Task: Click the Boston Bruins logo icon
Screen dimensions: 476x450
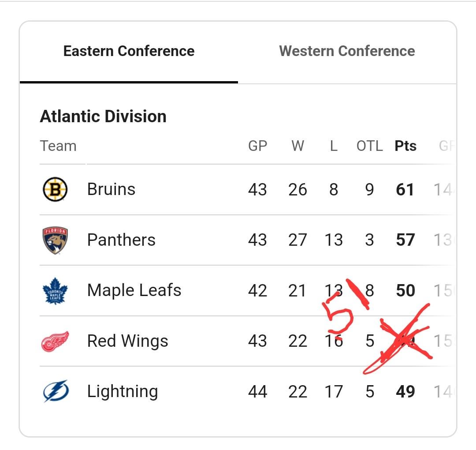Action: [x=55, y=189]
